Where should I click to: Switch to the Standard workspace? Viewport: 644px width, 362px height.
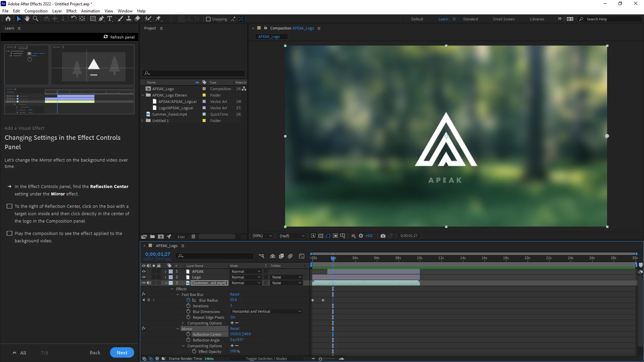coord(470,19)
